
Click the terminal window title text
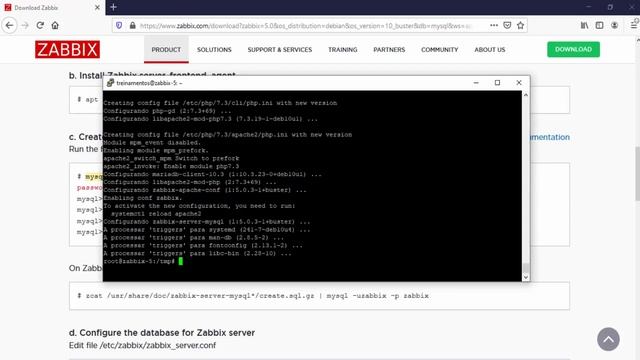(x=149, y=83)
